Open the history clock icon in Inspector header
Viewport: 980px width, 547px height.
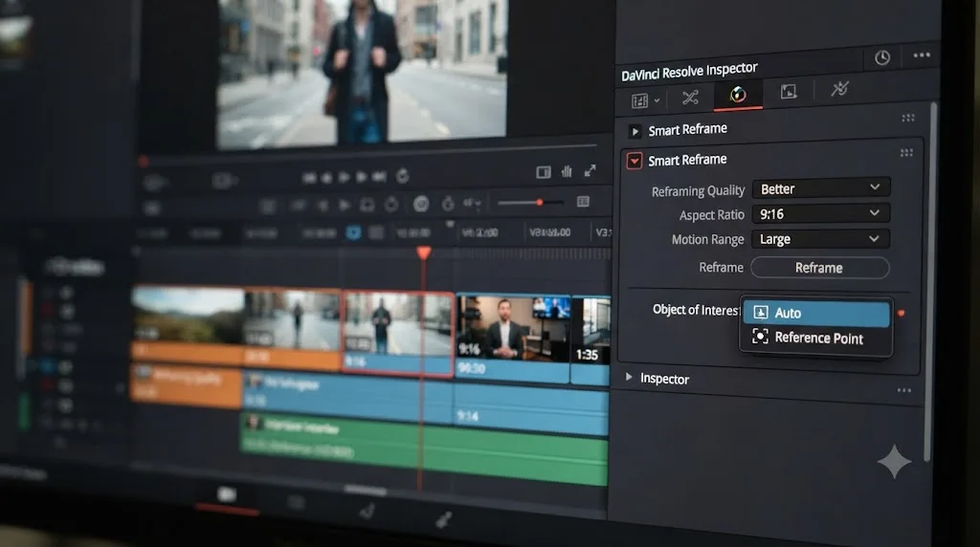coord(881,58)
